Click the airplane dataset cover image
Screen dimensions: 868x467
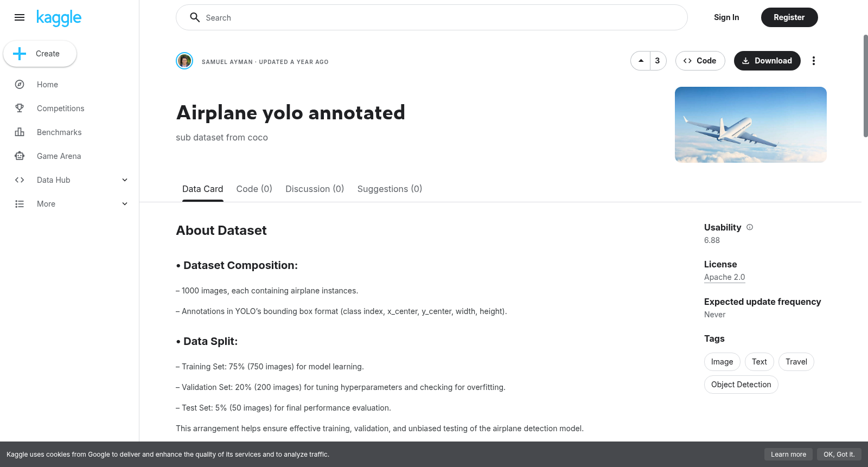point(751,125)
